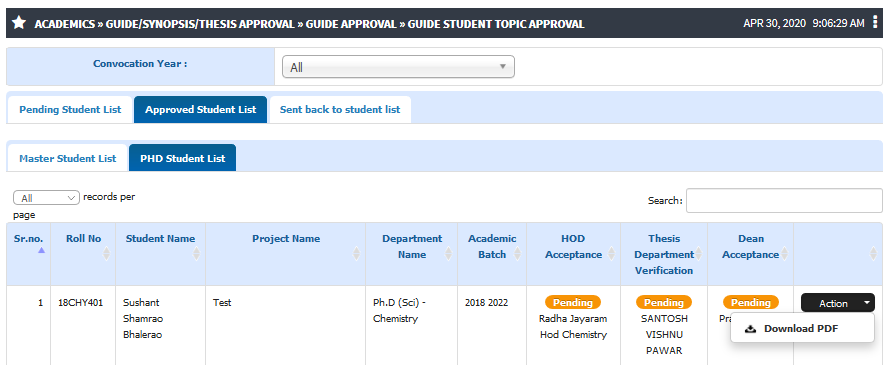Click the Convocation Year label
The width and height of the screenshot is (891, 365).
point(140,64)
